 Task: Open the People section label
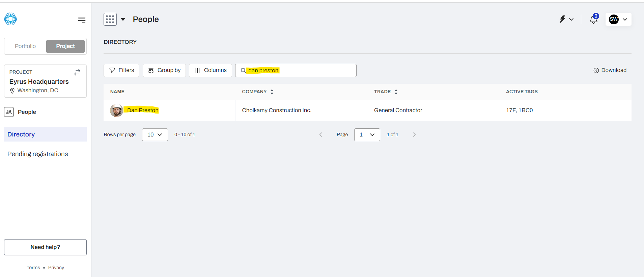[x=27, y=112]
